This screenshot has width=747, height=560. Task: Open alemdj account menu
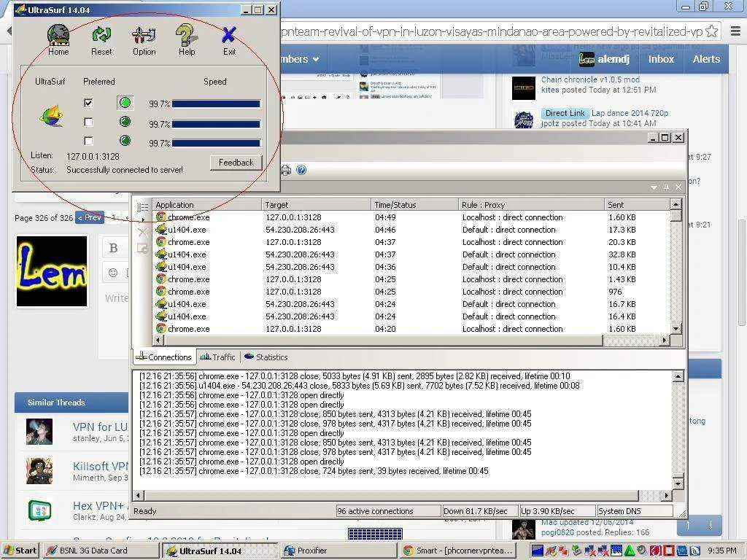(x=605, y=59)
